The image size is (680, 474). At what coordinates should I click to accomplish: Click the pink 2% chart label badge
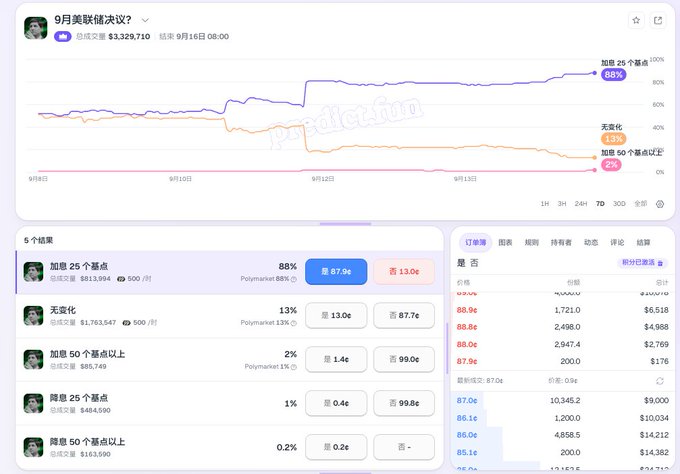click(611, 164)
